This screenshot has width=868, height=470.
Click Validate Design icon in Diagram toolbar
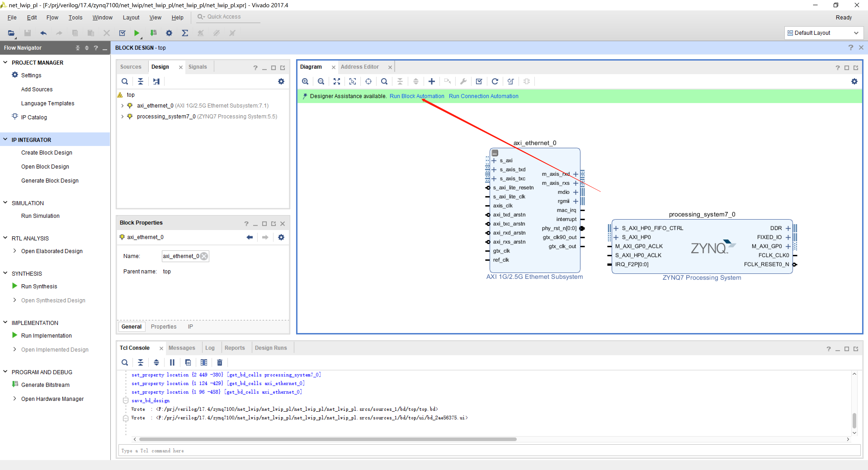coord(479,81)
